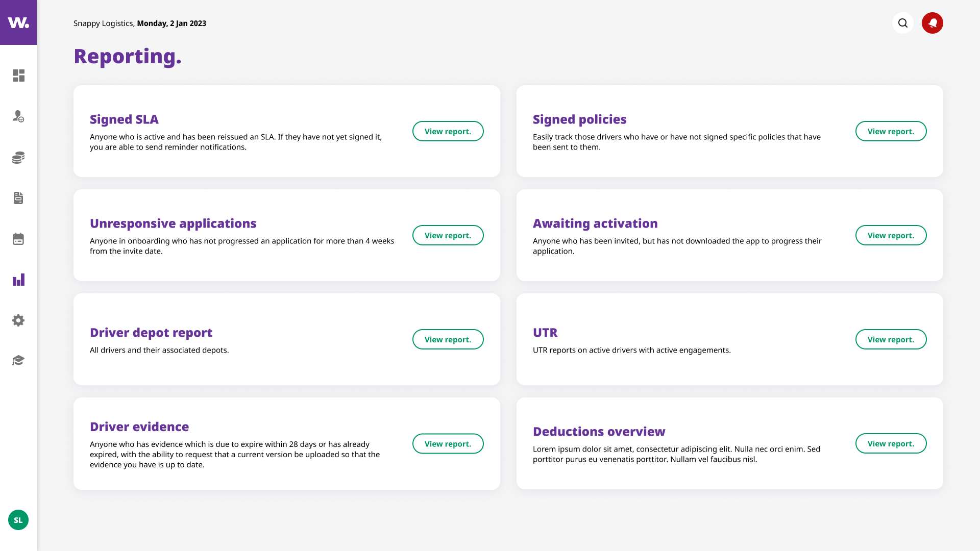
Task: View report for Signed policies
Action: 891,131
